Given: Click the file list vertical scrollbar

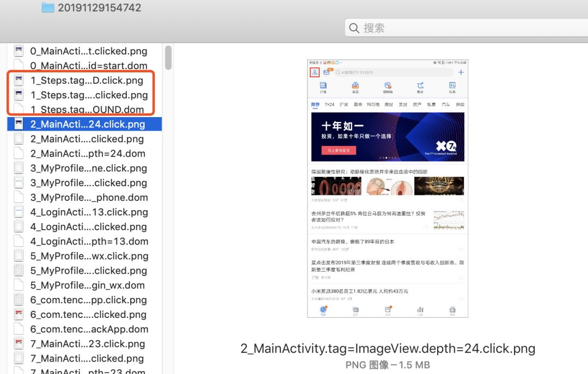Looking at the screenshot, I should click(x=168, y=57).
